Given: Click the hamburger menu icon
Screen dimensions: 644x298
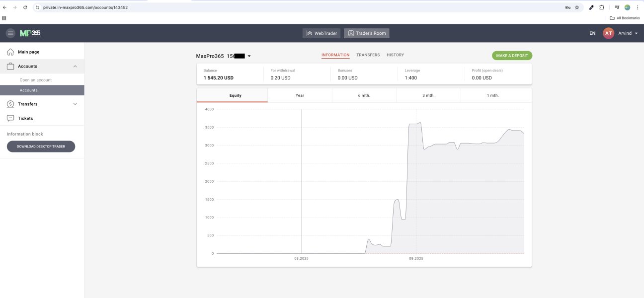Looking at the screenshot, I should 10,33.
